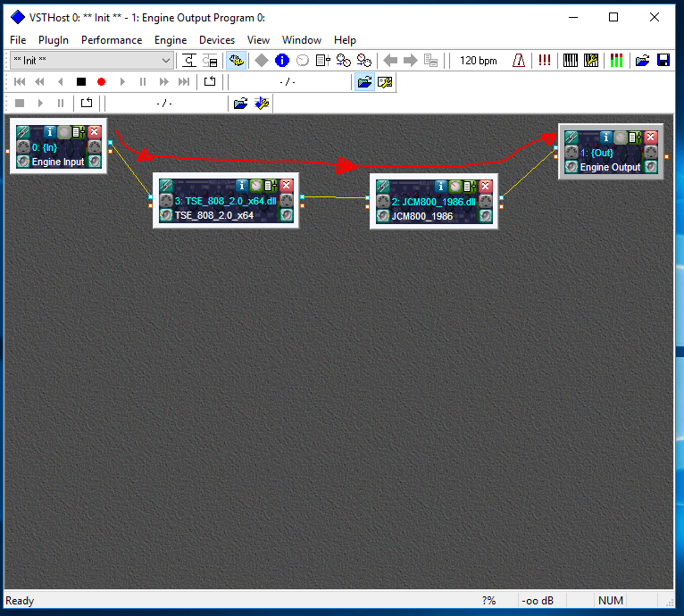Open the Devices menu
Viewport: 684px width, 616px height.
[217, 40]
